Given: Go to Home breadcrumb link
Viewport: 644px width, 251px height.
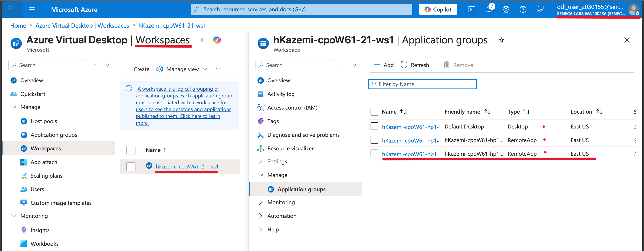Looking at the screenshot, I should 18,26.
